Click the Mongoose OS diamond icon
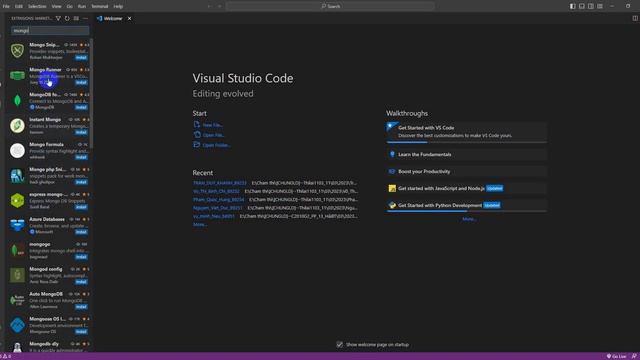The width and height of the screenshot is (640, 360). [17, 325]
